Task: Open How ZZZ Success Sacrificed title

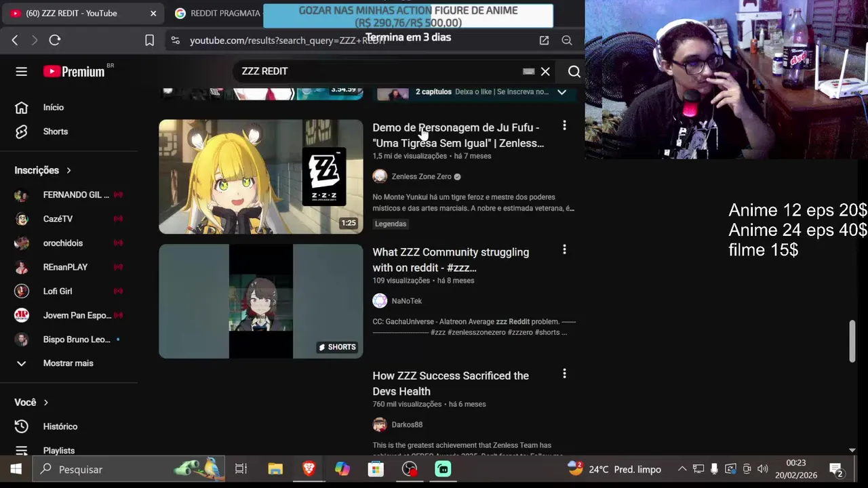Action: pos(451,384)
